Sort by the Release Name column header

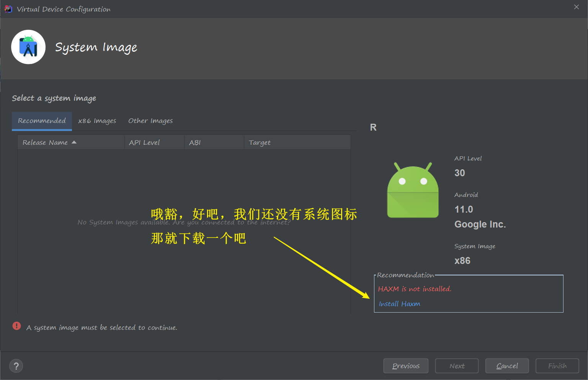[x=71, y=142]
